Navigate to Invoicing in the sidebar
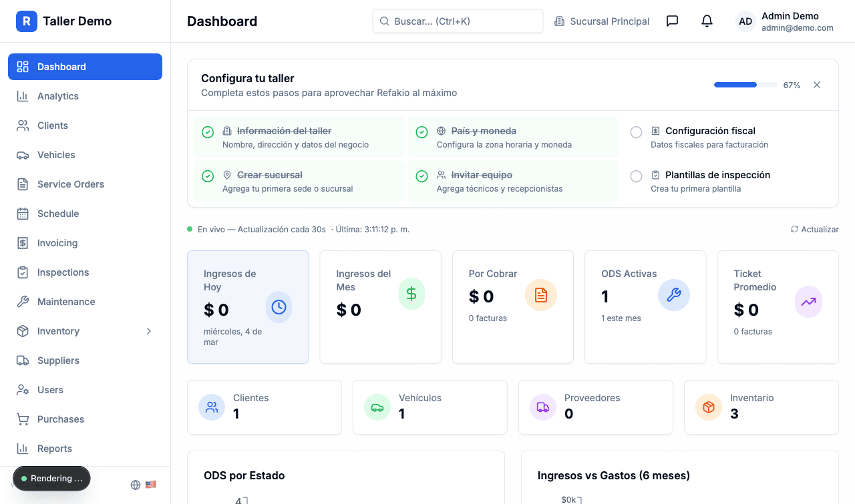 pos(85,243)
